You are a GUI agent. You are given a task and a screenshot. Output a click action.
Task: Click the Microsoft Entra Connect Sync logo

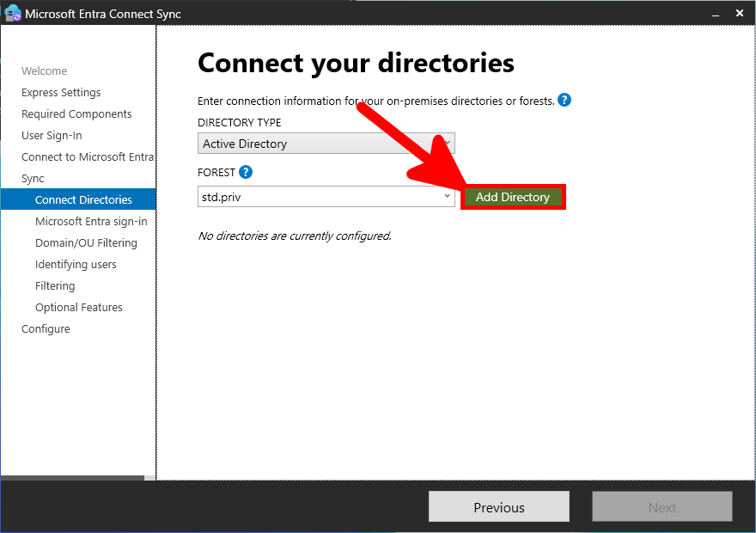point(12,13)
